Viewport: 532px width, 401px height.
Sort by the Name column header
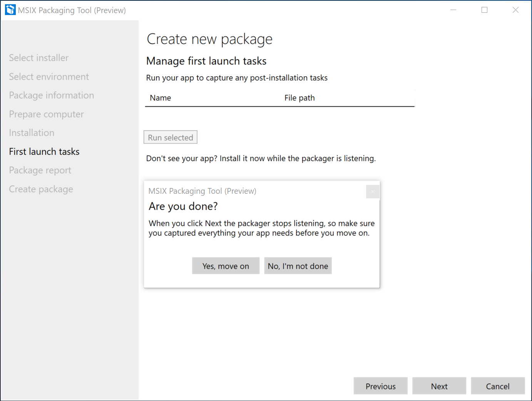[161, 98]
